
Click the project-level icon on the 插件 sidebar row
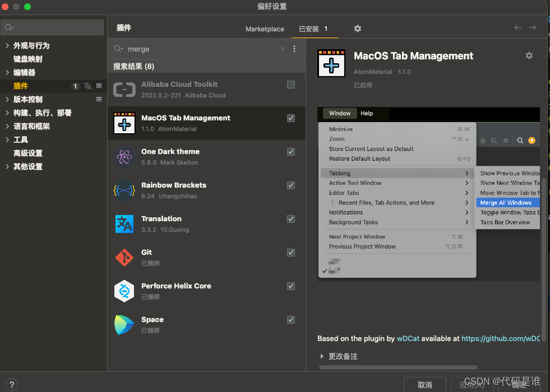click(x=99, y=86)
